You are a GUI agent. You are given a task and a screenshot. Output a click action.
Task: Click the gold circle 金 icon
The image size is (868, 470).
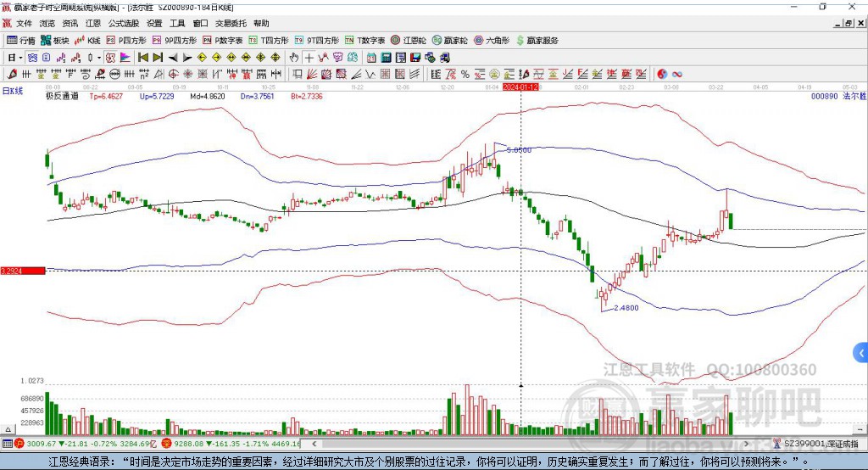click(x=494, y=75)
